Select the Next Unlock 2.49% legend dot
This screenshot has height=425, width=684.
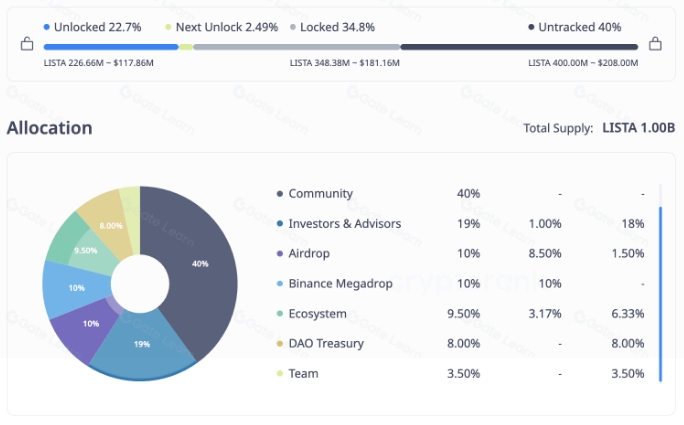click(x=168, y=27)
